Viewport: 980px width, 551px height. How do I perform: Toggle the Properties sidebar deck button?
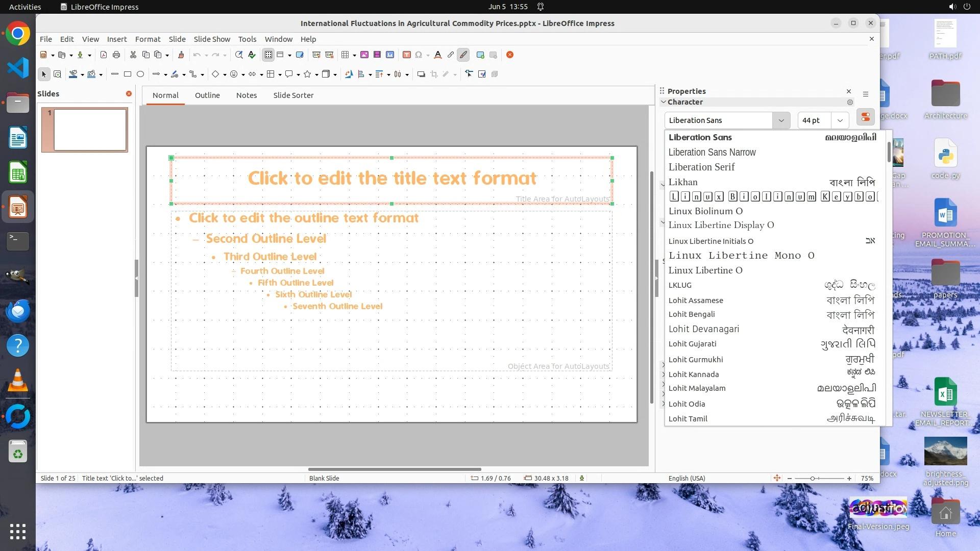(x=866, y=118)
